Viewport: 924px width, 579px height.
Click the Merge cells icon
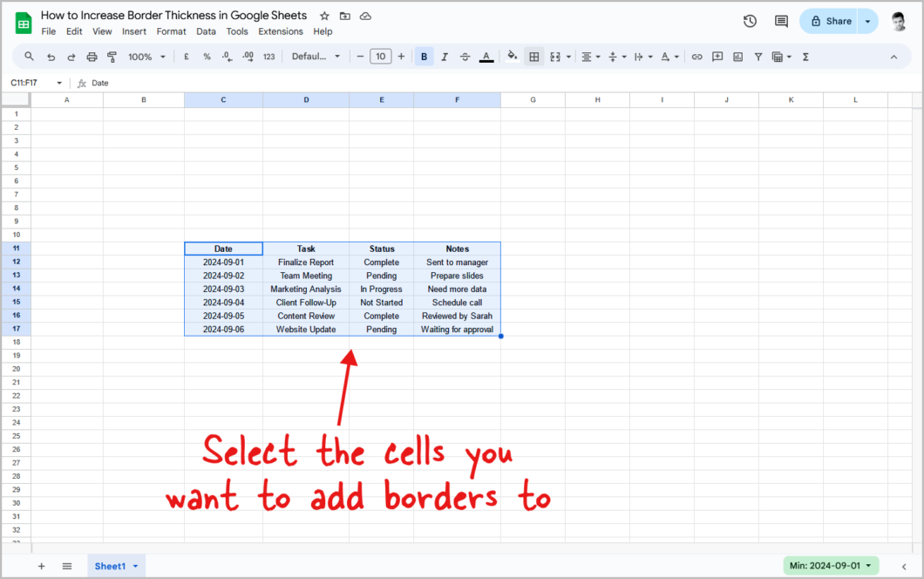click(x=555, y=57)
